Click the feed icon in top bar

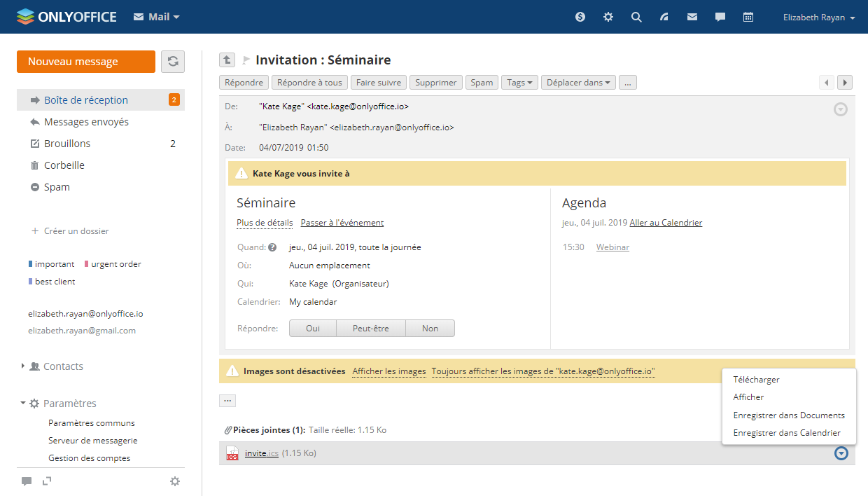point(664,17)
